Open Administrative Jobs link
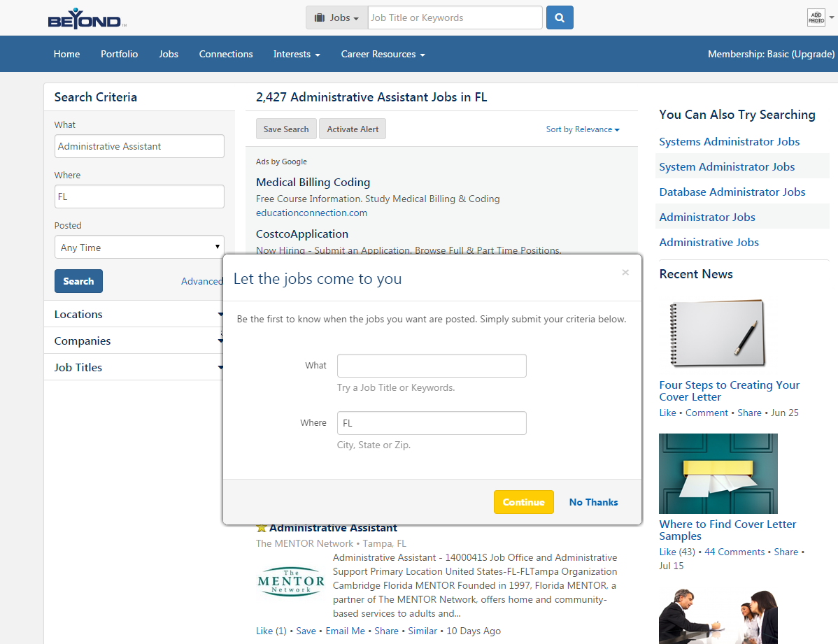Viewport: 838px width, 644px height. pos(709,242)
